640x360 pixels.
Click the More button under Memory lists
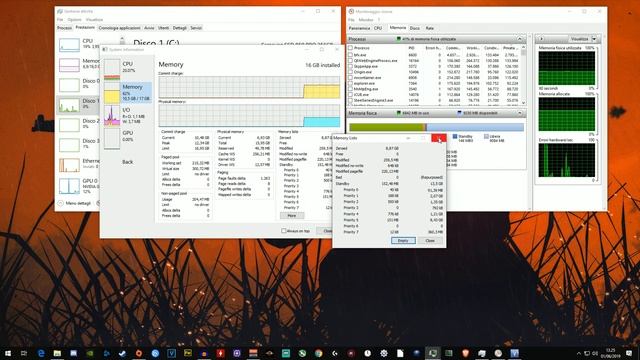292,216
